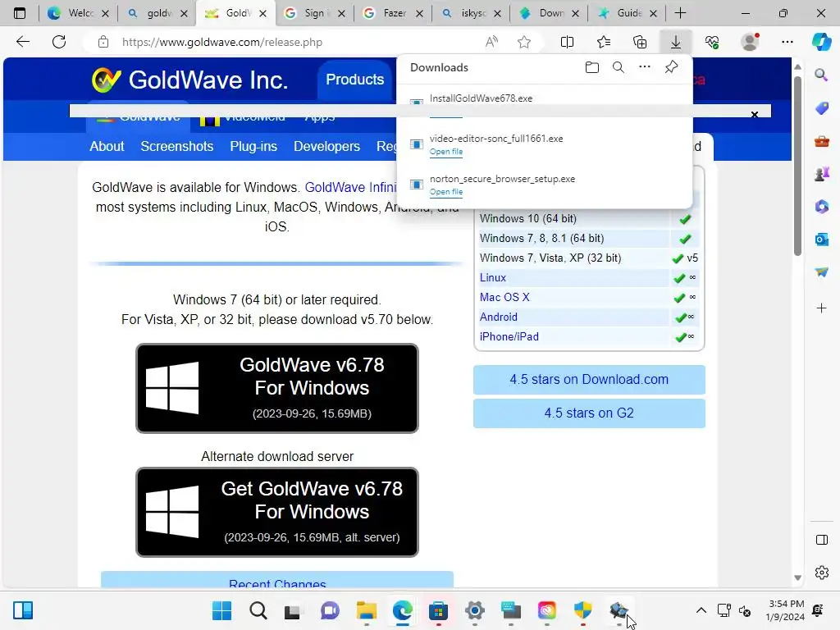Open Microsoft Store from the taskbar
The image size is (840, 630).
pos(438,610)
